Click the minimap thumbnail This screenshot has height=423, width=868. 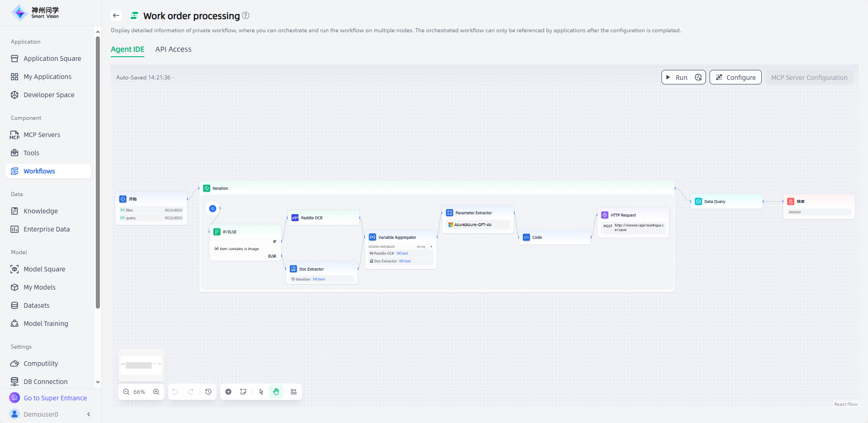[x=141, y=365]
